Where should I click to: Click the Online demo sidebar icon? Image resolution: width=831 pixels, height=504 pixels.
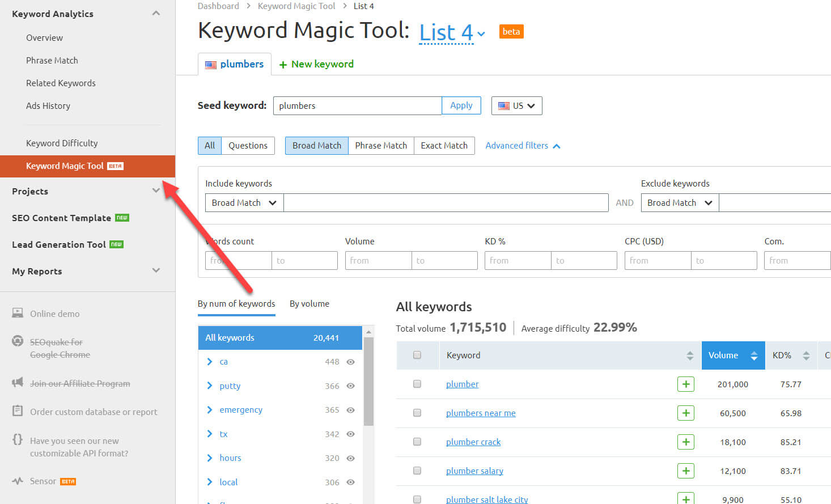(x=18, y=313)
